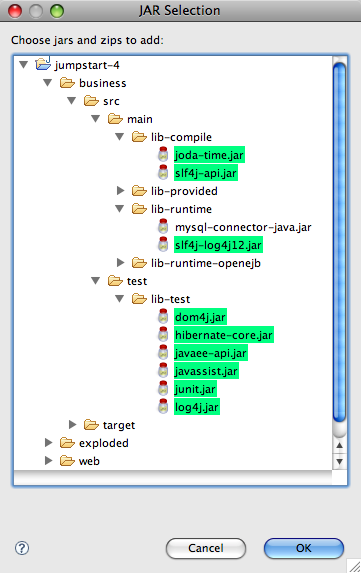The width and height of the screenshot is (361, 573).
Task: Expand the lib-provided folder
Action: pos(120,190)
